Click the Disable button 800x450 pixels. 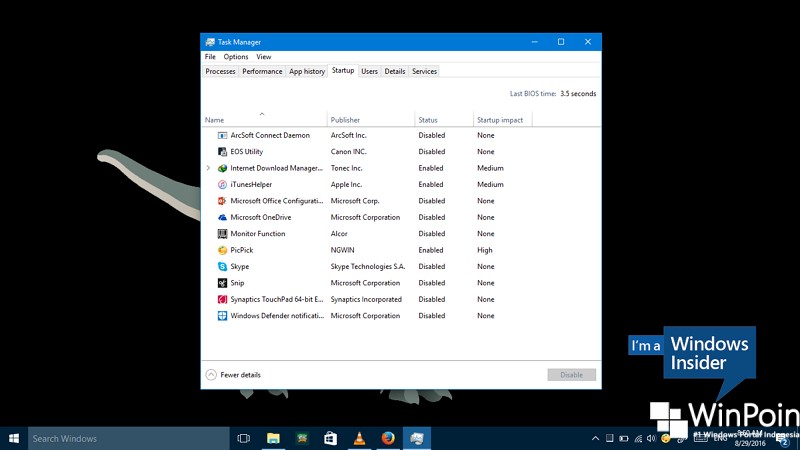(x=571, y=374)
